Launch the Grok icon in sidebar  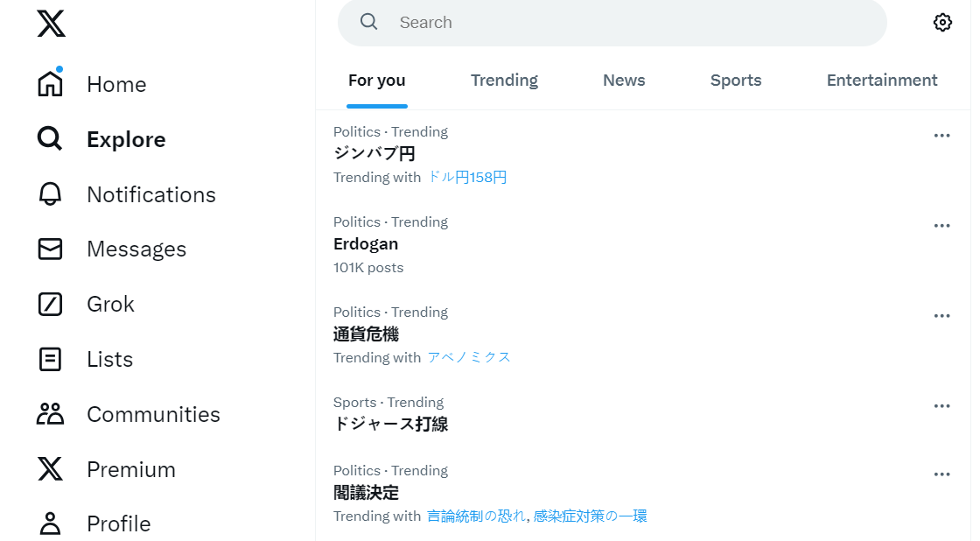point(51,305)
